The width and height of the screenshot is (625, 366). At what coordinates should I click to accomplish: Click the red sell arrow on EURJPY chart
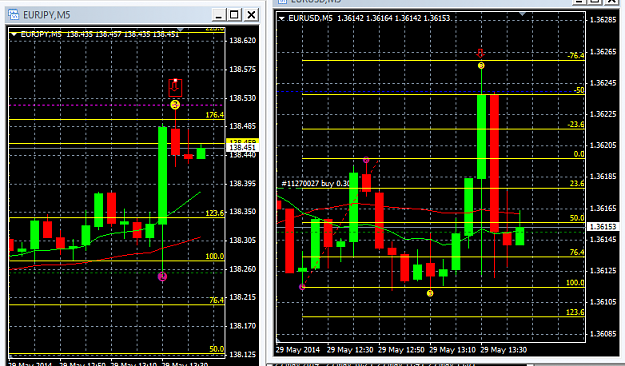[175, 87]
